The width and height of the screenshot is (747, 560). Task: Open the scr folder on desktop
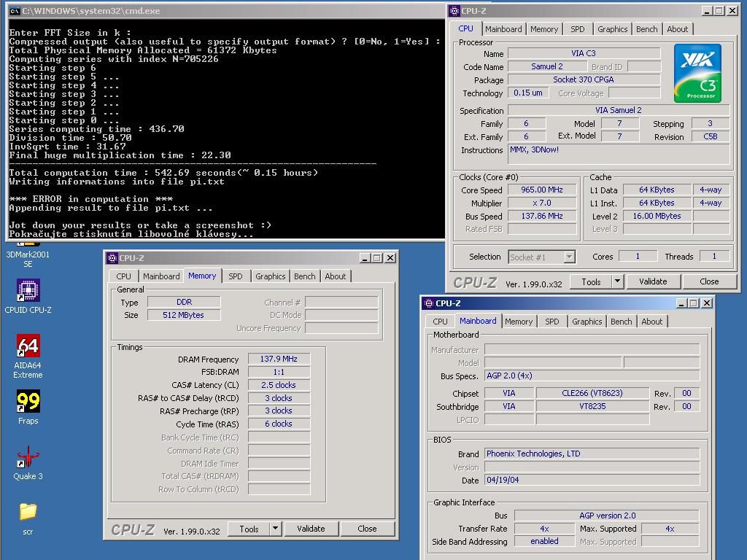28,518
